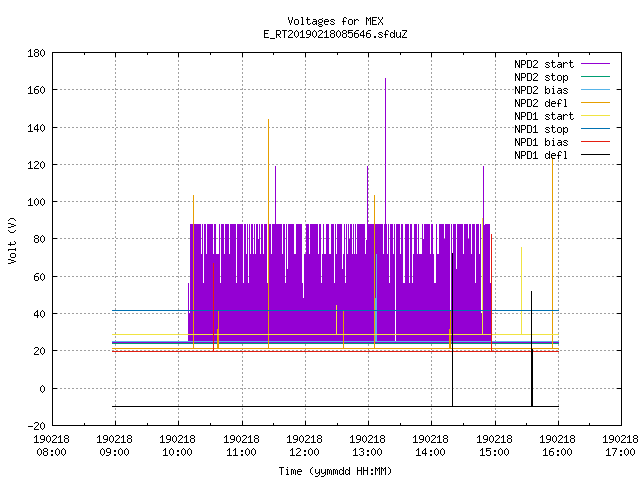Click the 40 y-axis tick value
This screenshot has width=640, height=480.
click(39, 314)
